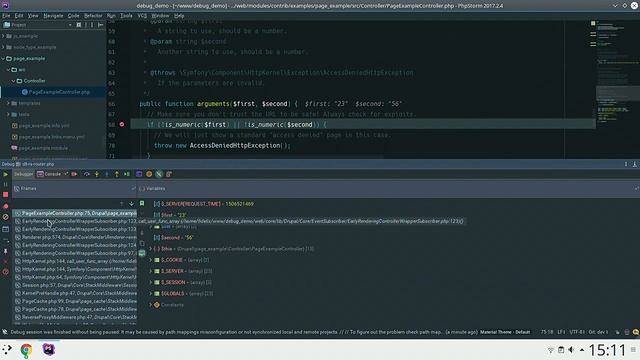640x360 pixels.
Task: Open PhpStorm from the taskbar
Action: 49,349
